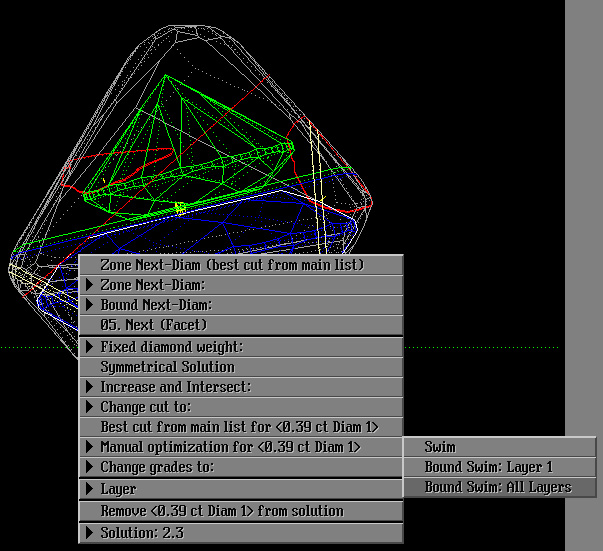The height and width of the screenshot is (551, 603).
Task: Select Bound Swim: Layer 1
Action: [x=499, y=467]
